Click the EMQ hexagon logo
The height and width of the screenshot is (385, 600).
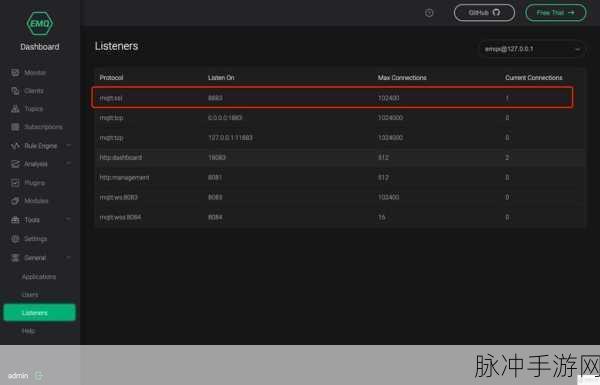coord(40,23)
